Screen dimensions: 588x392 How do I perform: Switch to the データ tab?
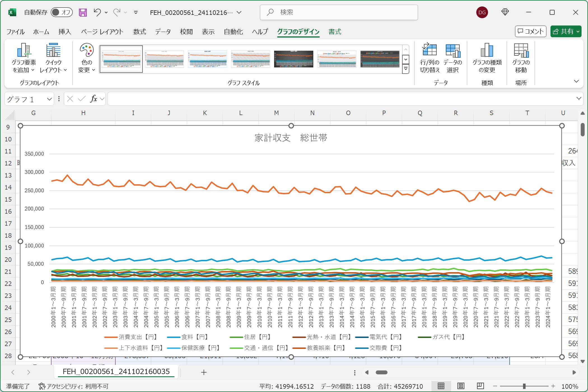(163, 32)
